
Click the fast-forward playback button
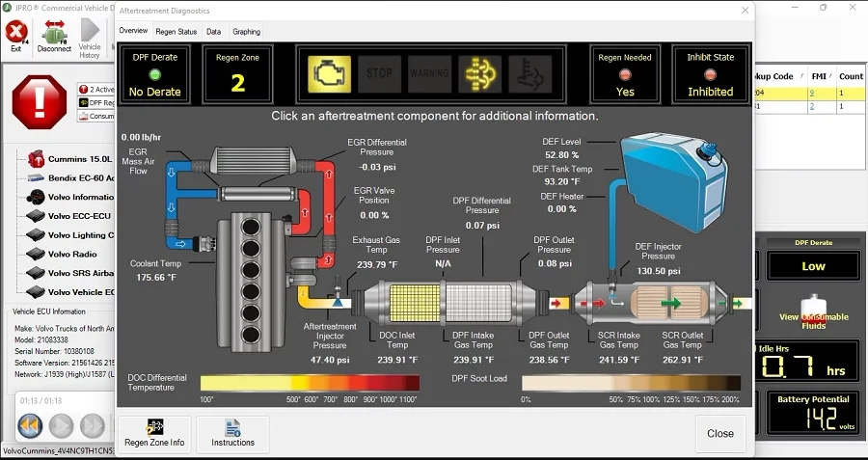(x=93, y=425)
